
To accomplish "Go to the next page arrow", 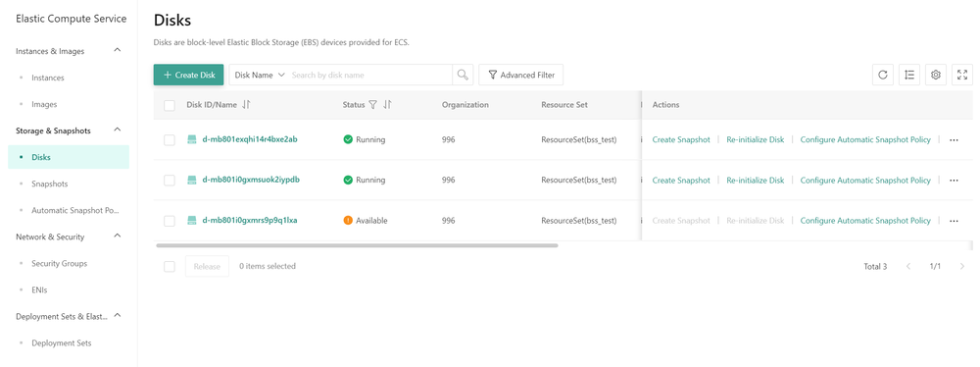I will click(x=962, y=266).
